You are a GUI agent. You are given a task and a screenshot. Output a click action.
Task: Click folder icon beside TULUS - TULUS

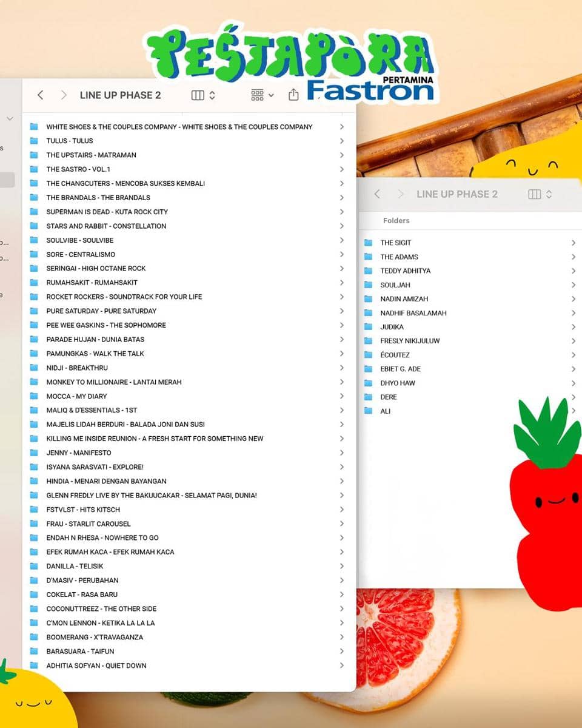click(34, 141)
